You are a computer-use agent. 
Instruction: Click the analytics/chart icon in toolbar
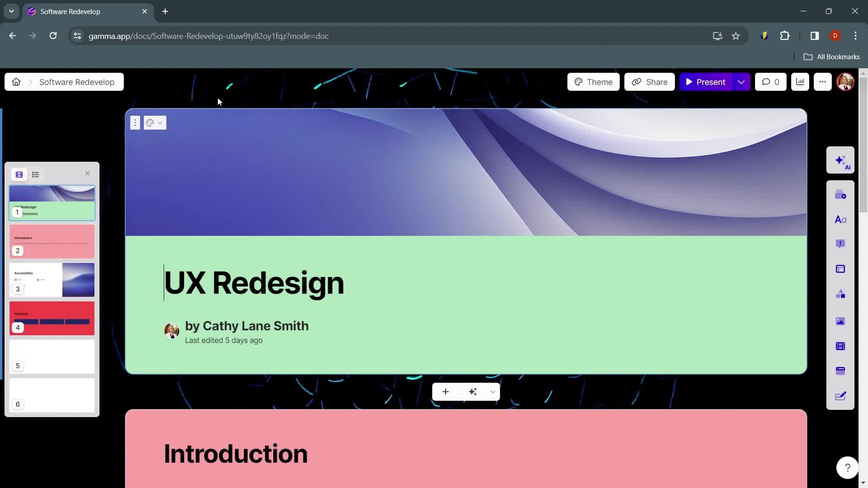(x=799, y=82)
